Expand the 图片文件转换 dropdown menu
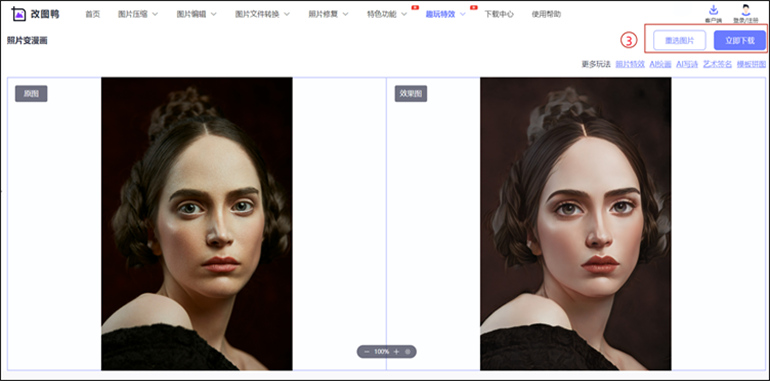 pyautogui.click(x=262, y=14)
